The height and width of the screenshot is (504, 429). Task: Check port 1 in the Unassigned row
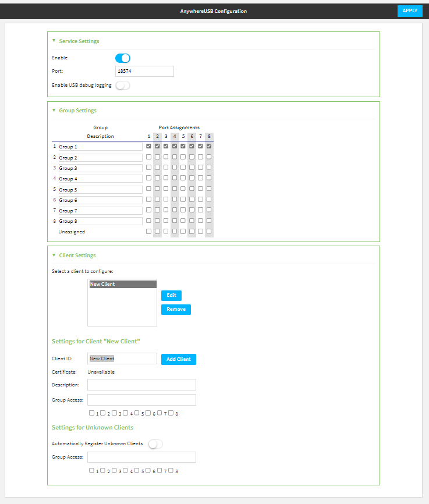pyautogui.click(x=148, y=231)
